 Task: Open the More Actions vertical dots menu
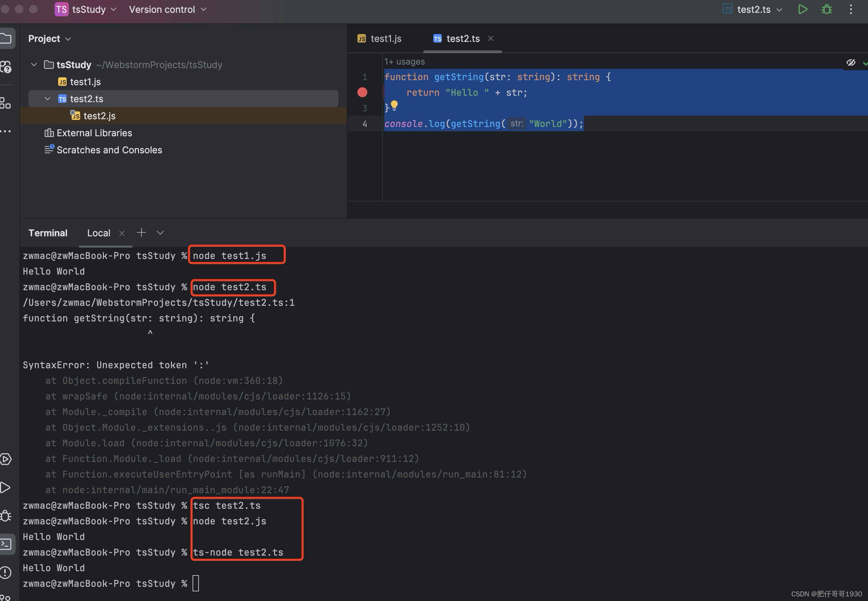coord(851,10)
